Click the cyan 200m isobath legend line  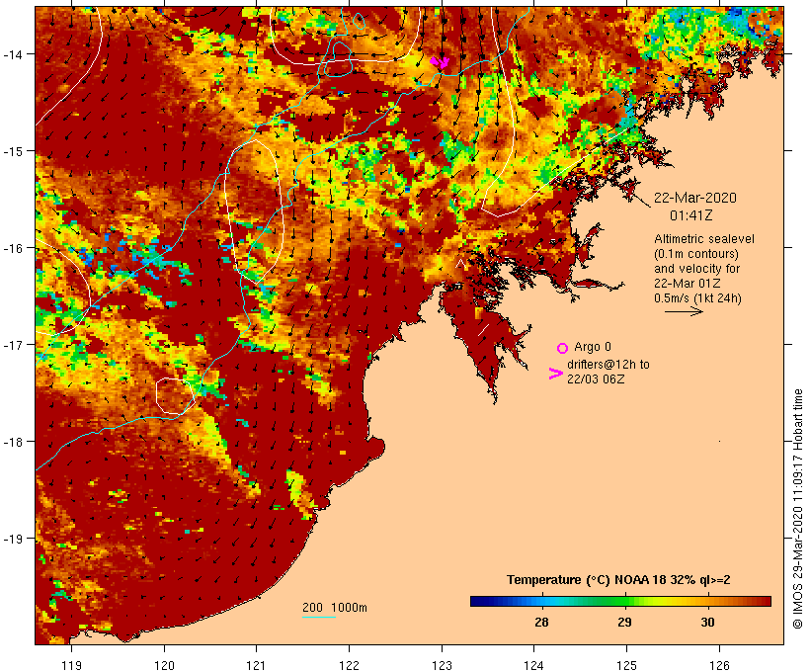319,617
